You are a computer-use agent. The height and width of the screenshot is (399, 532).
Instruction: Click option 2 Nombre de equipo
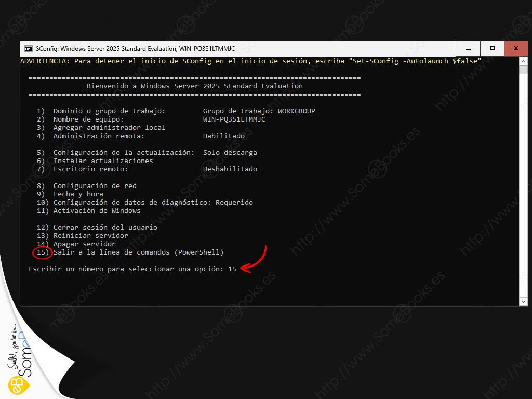coord(88,119)
